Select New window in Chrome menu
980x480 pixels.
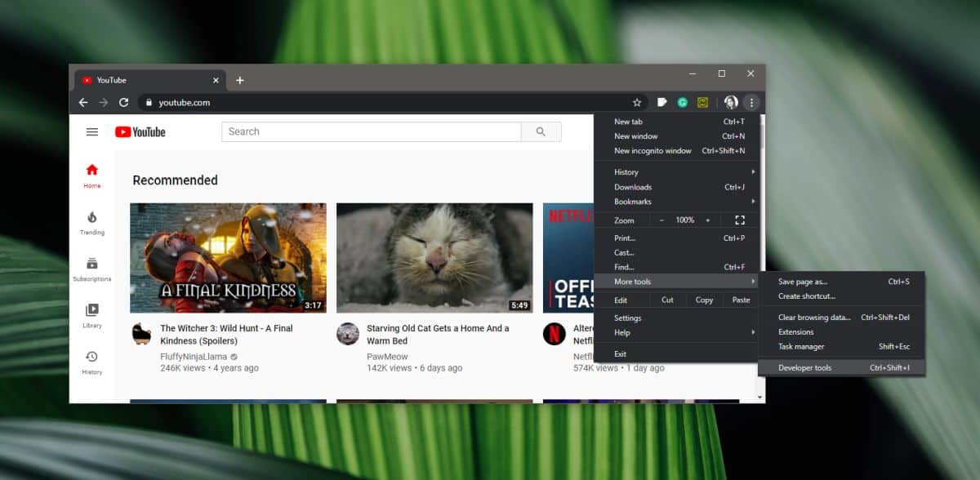[x=677, y=136]
